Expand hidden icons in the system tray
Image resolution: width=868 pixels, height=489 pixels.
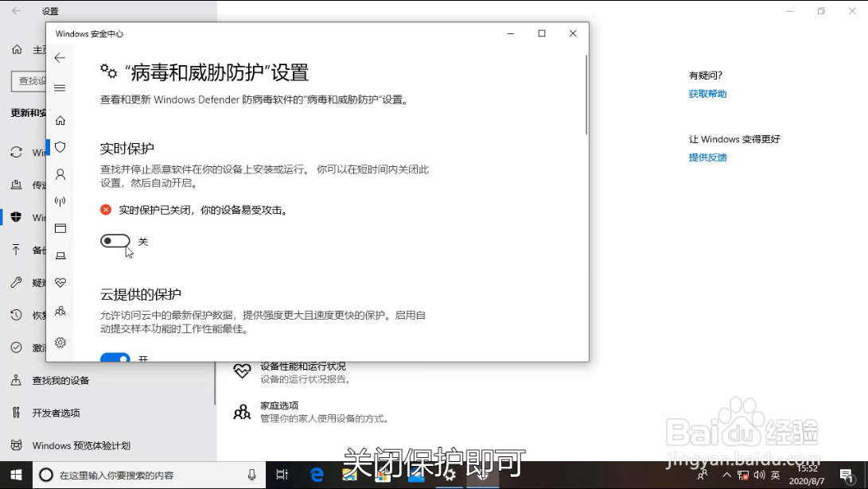(x=727, y=473)
